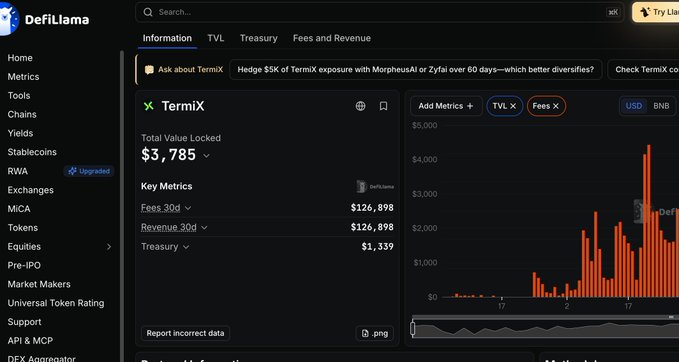Click the $1,339 Treasury value
The width and height of the screenshot is (679, 362).
(x=378, y=247)
